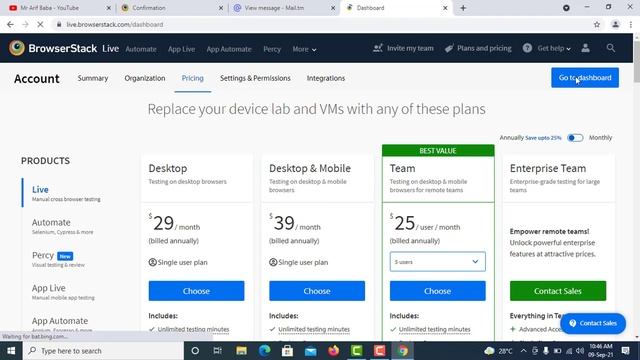Open Mail app from taskbar
Viewport: 640px width, 360px height.
(x=311, y=351)
